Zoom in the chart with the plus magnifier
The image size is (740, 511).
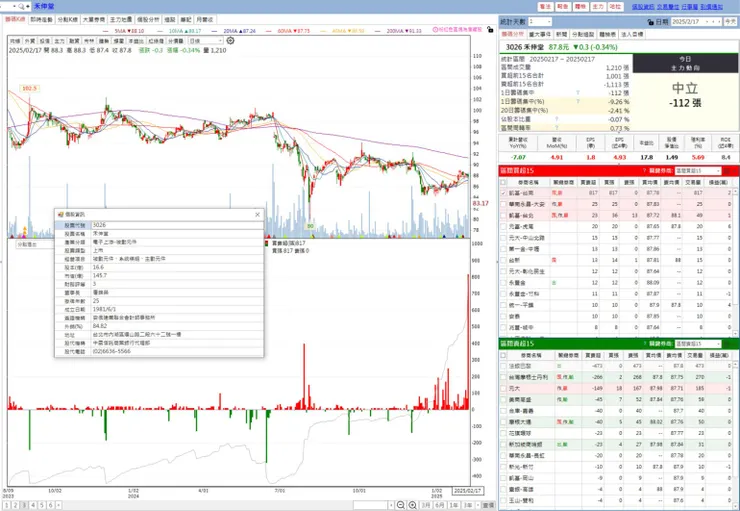click(412, 505)
